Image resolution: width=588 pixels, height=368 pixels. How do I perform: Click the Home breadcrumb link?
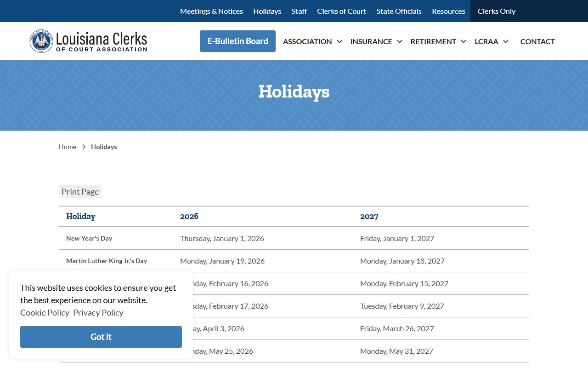pos(68,147)
